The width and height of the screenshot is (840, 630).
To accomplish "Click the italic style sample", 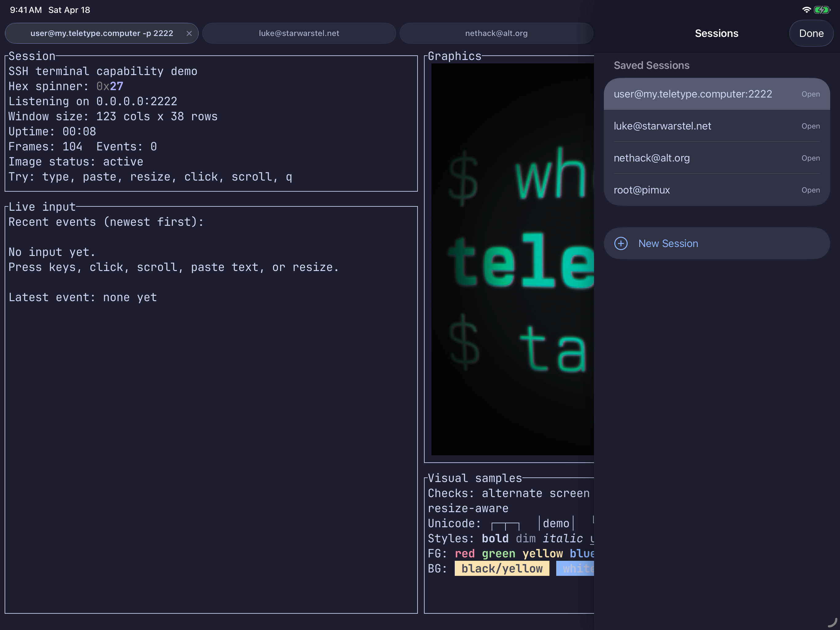I will pyautogui.click(x=562, y=538).
